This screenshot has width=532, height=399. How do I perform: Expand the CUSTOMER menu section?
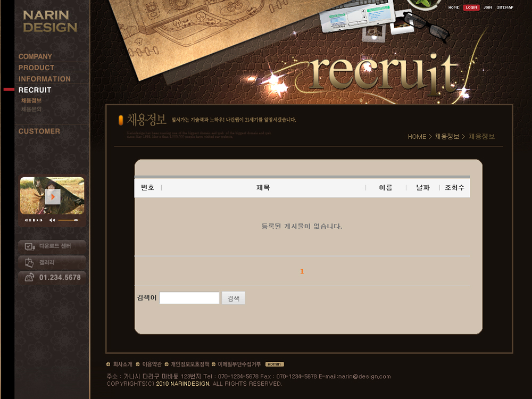tap(39, 131)
